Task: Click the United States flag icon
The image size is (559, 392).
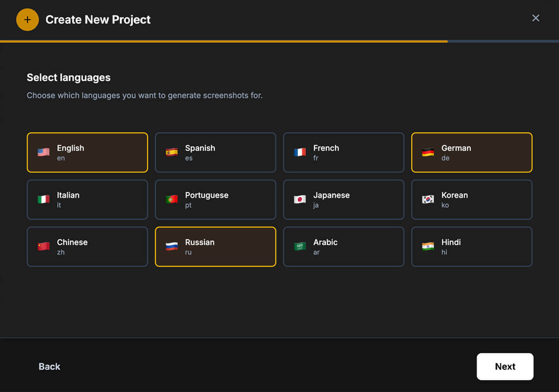Action: [43, 152]
